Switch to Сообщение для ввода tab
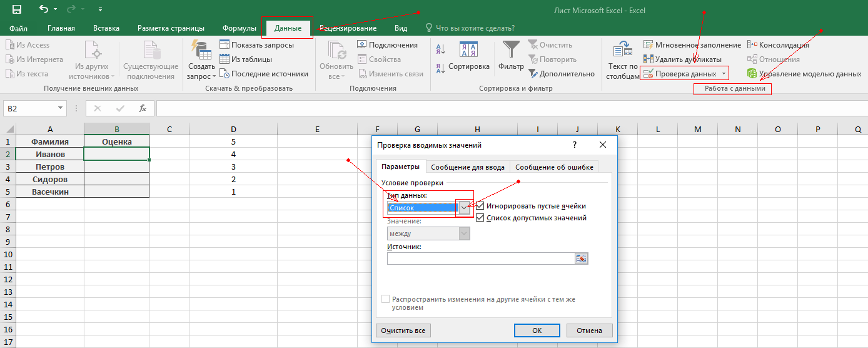This screenshot has width=868, height=348. (468, 166)
